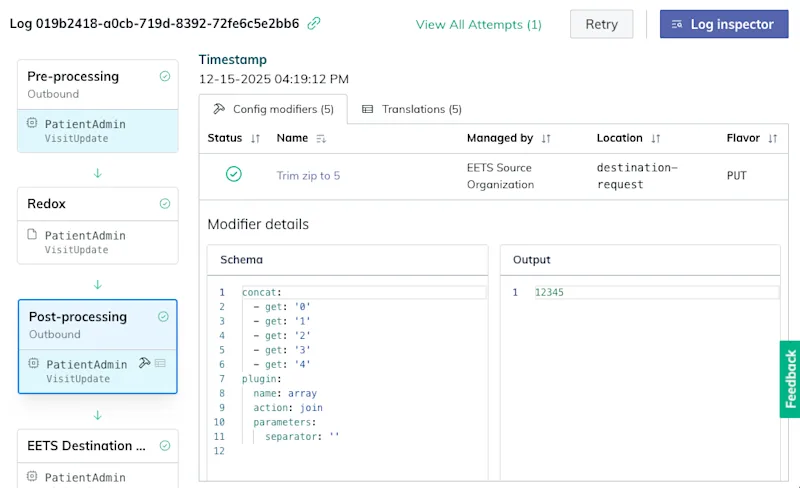Click the Post-processing success check icon
The image size is (800, 488).
click(x=163, y=316)
